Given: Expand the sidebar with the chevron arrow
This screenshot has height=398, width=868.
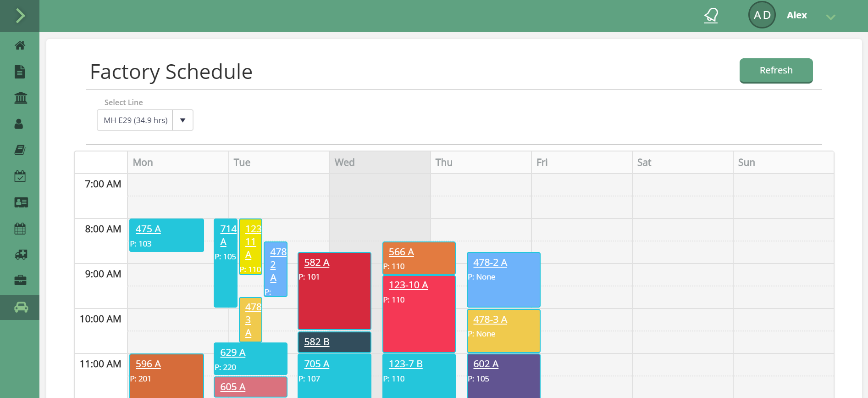Looking at the screenshot, I should point(20,16).
